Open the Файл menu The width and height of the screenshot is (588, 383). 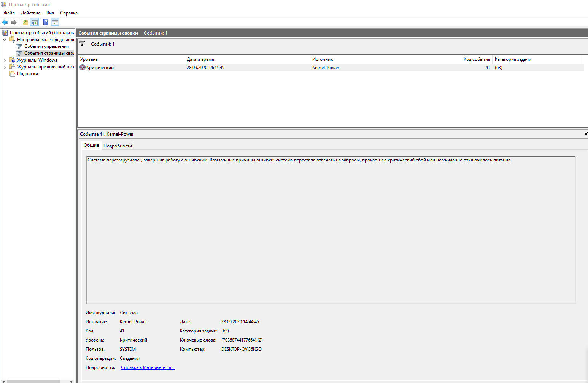pyautogui.click(x=9, y=13)
